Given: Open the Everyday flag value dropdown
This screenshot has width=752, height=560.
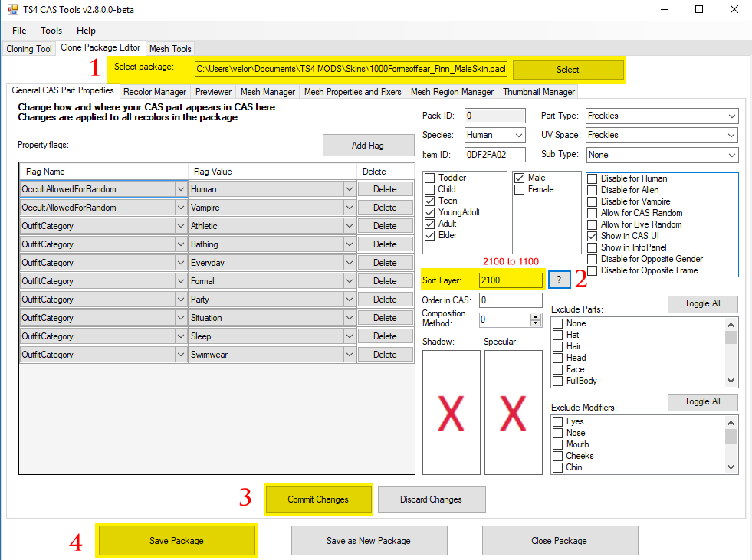Looking at the screenshot, I should [349, 263].
